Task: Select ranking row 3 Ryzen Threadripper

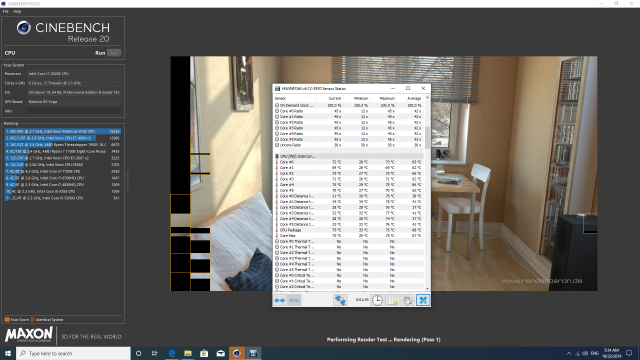Action: 62,144
